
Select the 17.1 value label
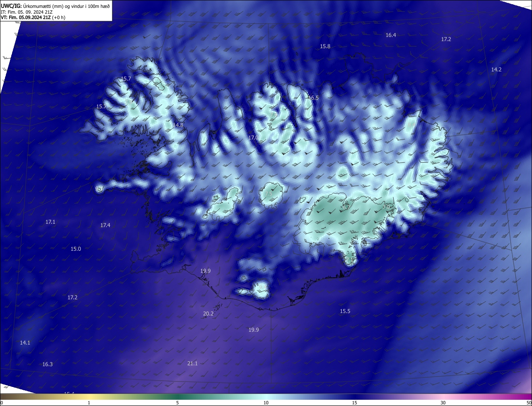pyautogui.click(x=50, y=222)
